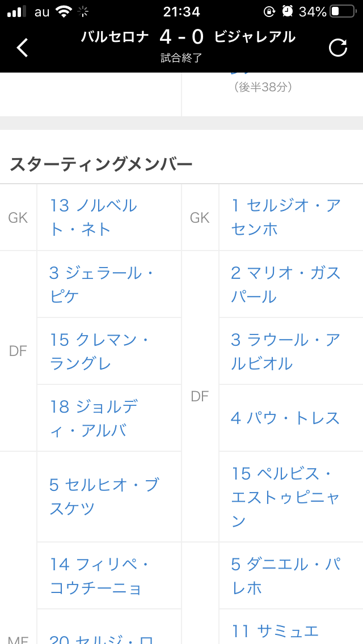Tap the refresh icon in header

[x=338, y=48]
